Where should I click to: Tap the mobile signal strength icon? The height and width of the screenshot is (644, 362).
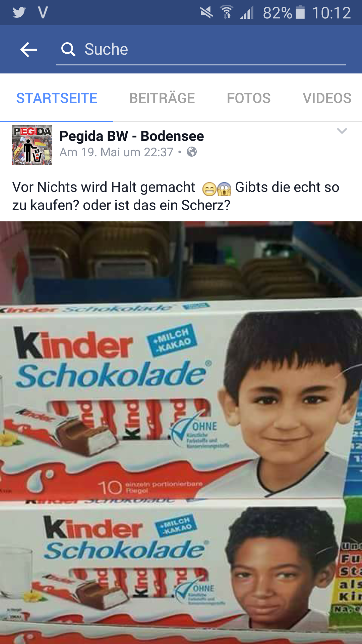point(247,13)
